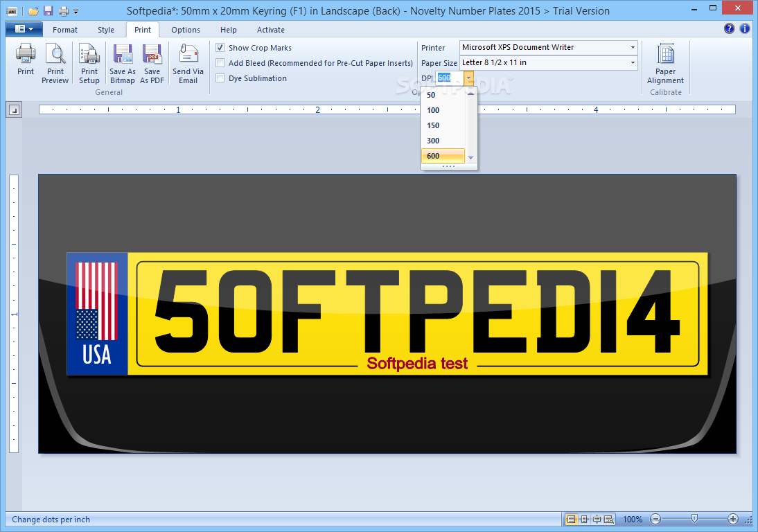Select 50 in the DPI list

click(443, 95)
